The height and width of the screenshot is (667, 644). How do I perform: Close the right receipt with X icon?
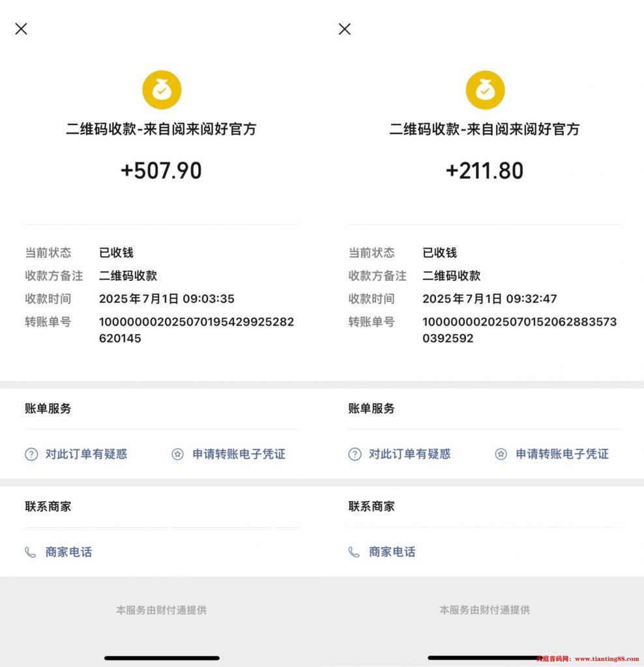pos(345,29)
